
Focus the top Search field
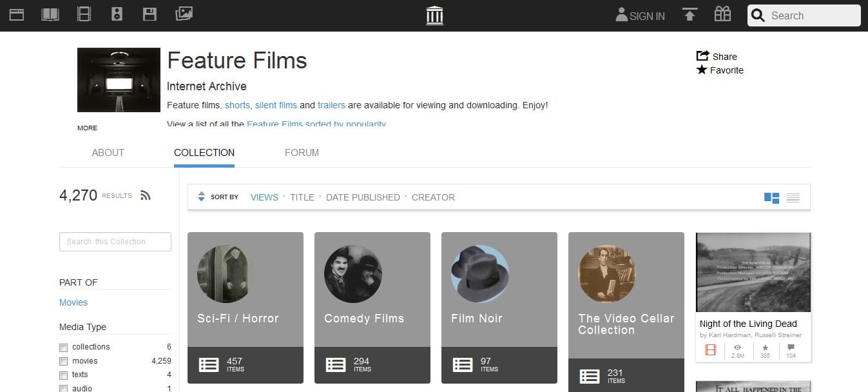[804, 15]
